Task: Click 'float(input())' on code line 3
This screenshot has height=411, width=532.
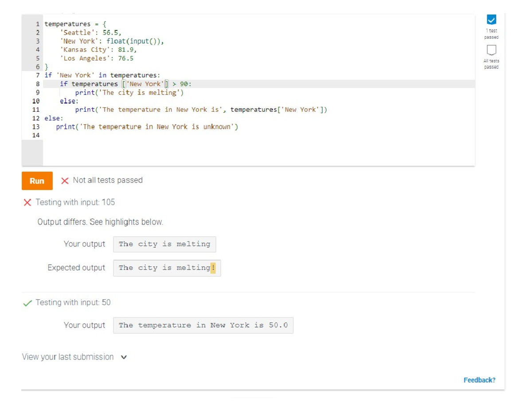Action: [135, 41]
